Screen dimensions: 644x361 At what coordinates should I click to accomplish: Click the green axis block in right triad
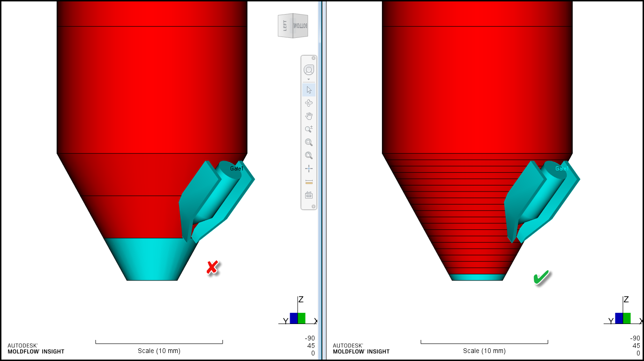(x=627, y=318)
